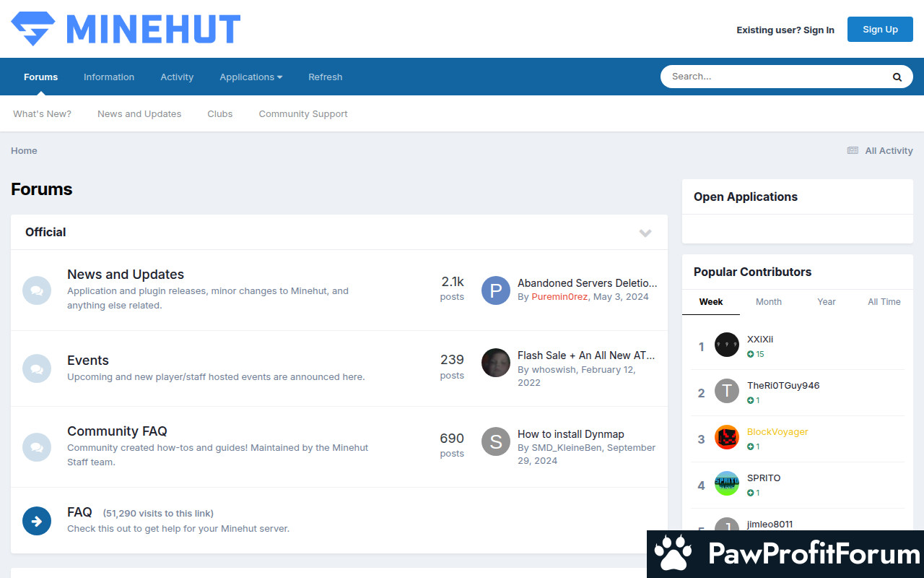Click the Official category heading
Image resolution: width=924 pixels, height=578 pixels.
[x=45, y=232]
